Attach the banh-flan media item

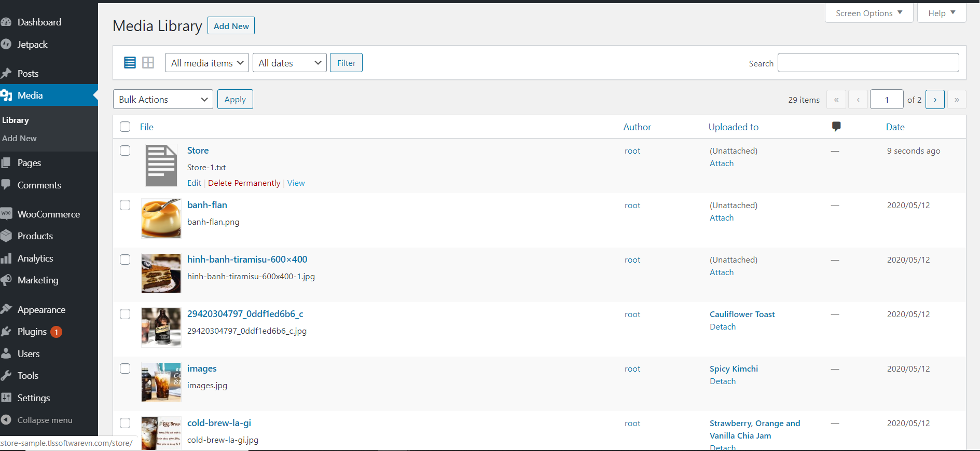pyautogui.click(x=722, y=218)
